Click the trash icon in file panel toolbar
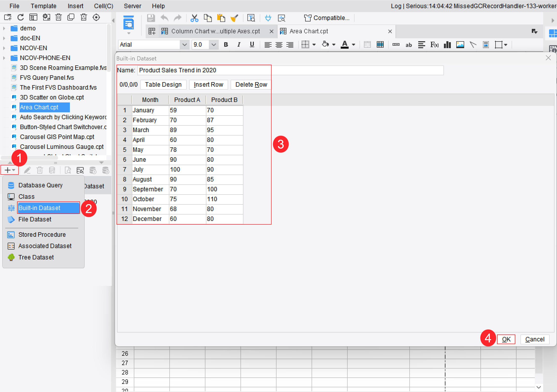The width and height of the screenshot is (557, 392). [59, 17]
